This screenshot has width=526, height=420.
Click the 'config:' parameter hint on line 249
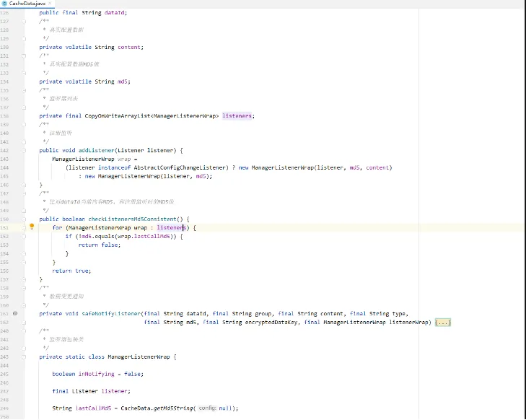[x=207, y=408]
